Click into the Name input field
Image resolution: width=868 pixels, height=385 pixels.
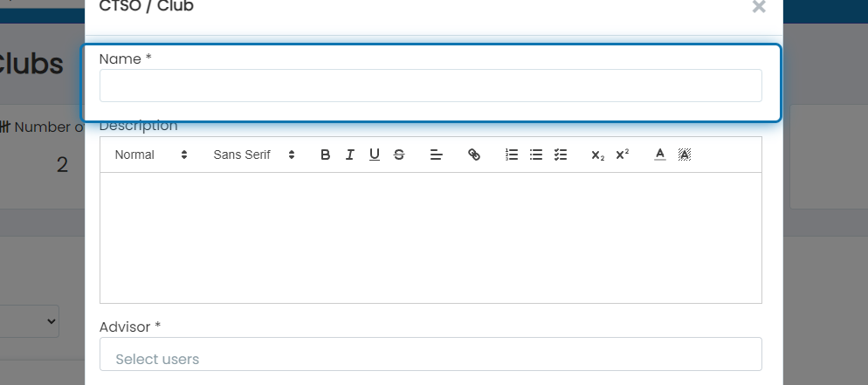click(x=431, y=86)
